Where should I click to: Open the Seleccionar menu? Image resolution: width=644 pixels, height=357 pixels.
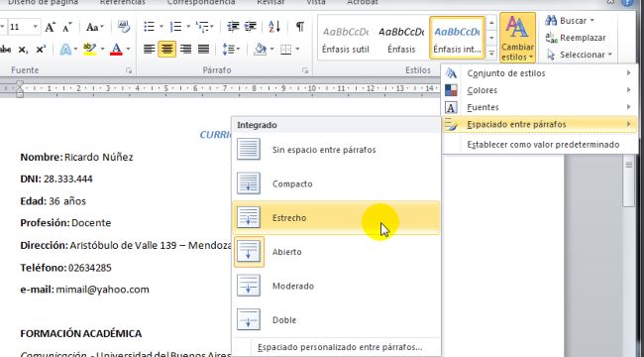[x=580, y=55]
